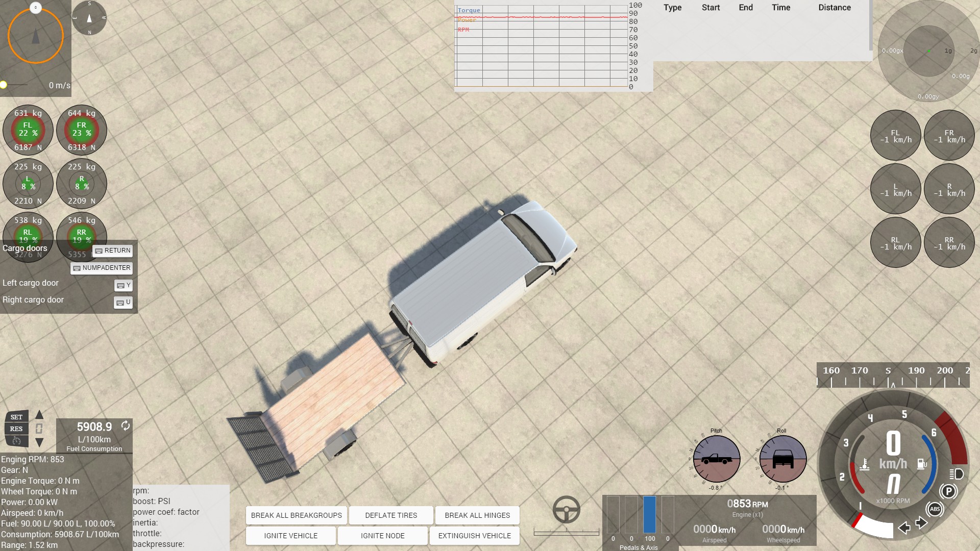Click the trailer L wheel speed circle
Image resolution: width=980 pixels, height=551 pixels.
pos(896,189)
